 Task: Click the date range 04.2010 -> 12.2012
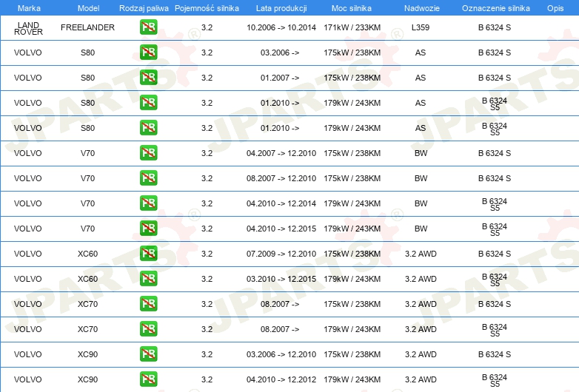[281, 379]
